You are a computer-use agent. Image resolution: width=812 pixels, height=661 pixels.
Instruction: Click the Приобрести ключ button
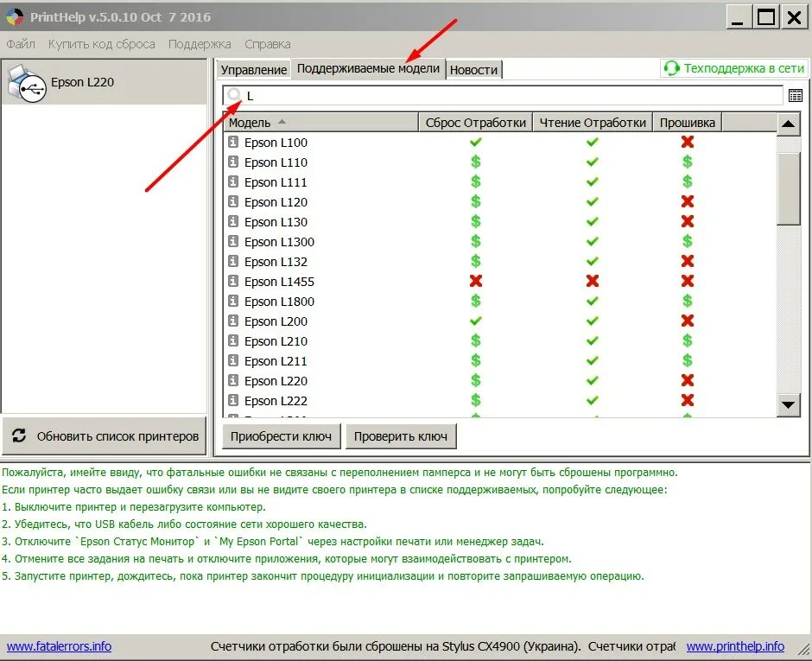tap(282, 436)
